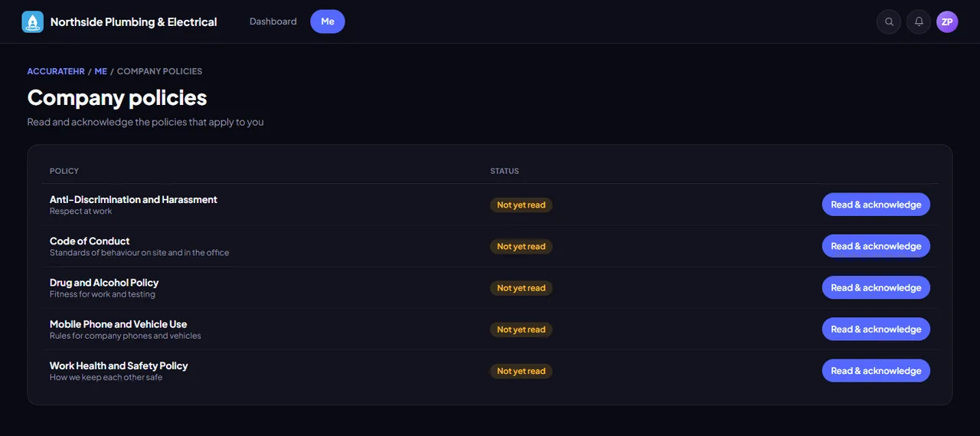
Task: Click the Anti-Discrimination and Harassment policy title
Action: 133,199
